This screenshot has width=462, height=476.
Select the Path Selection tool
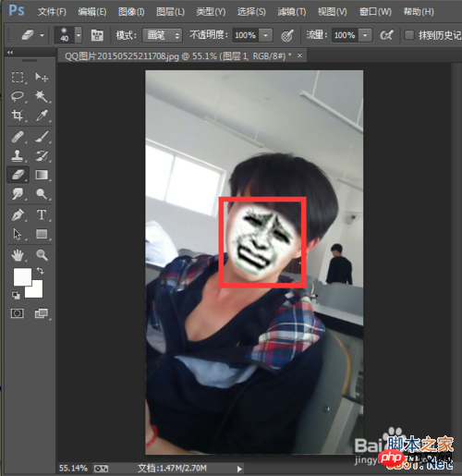coord(18,234)
